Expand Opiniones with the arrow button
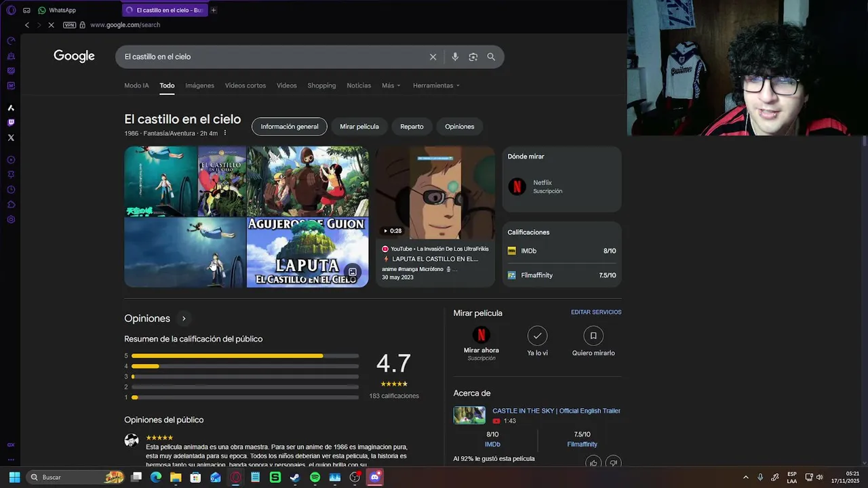 (x=183, y=319)
